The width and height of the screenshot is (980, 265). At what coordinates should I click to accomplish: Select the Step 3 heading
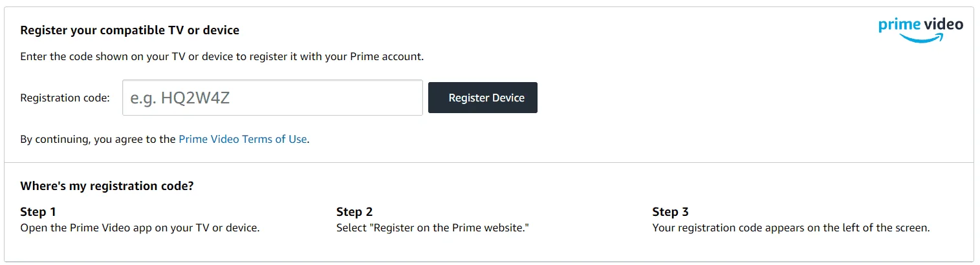click(670, 212)
